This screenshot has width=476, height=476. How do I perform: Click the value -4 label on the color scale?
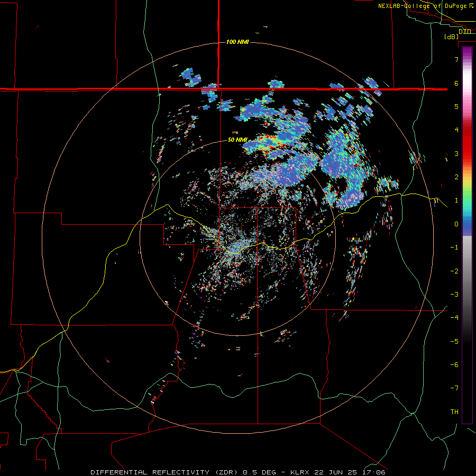(454, 317)
